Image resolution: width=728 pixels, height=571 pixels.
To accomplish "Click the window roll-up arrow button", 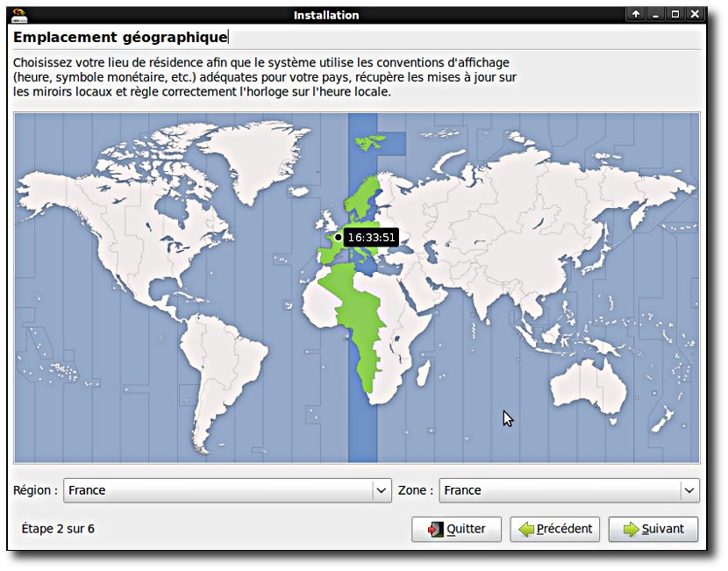I will (636, 14).
